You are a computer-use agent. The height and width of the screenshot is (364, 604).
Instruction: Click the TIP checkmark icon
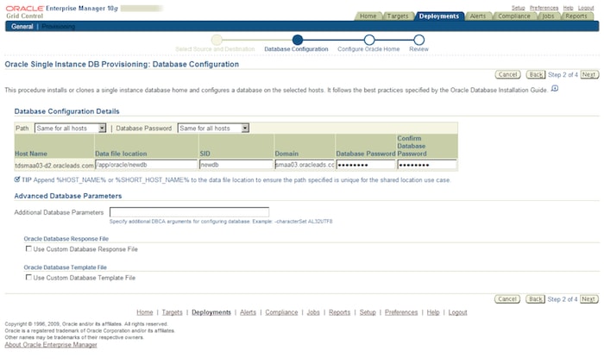[x=17, y=179]
